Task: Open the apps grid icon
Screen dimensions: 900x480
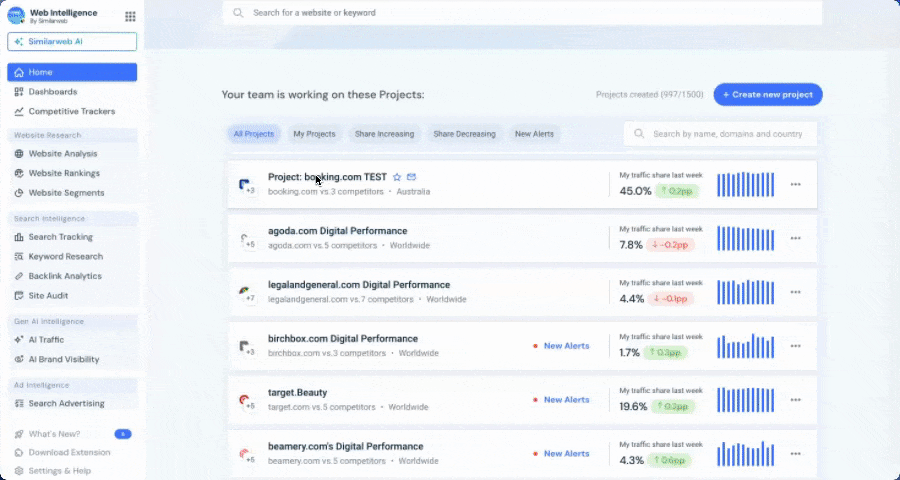Action: 130,16
